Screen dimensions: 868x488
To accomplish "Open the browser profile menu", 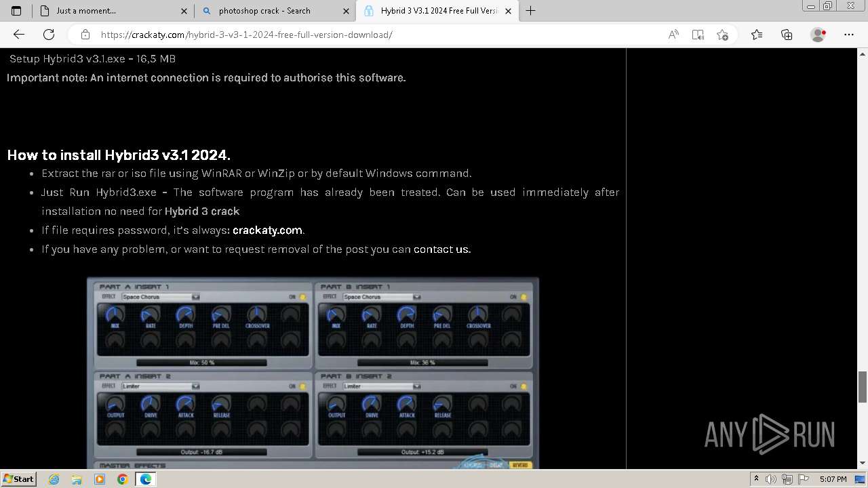I will 818,35.
